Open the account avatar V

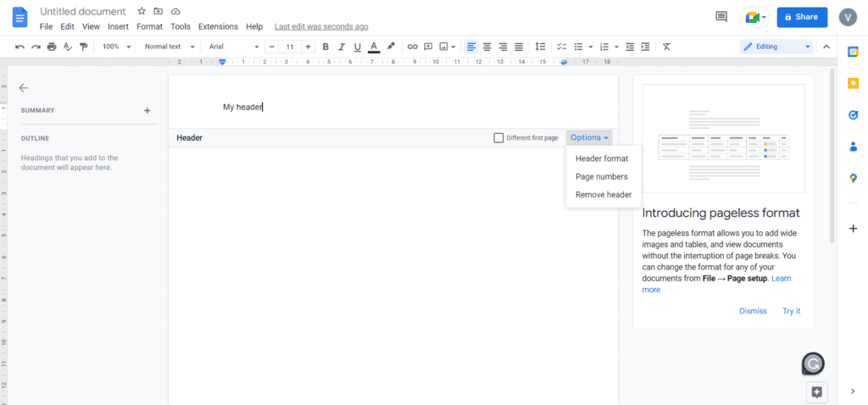[x=848, y=17]
